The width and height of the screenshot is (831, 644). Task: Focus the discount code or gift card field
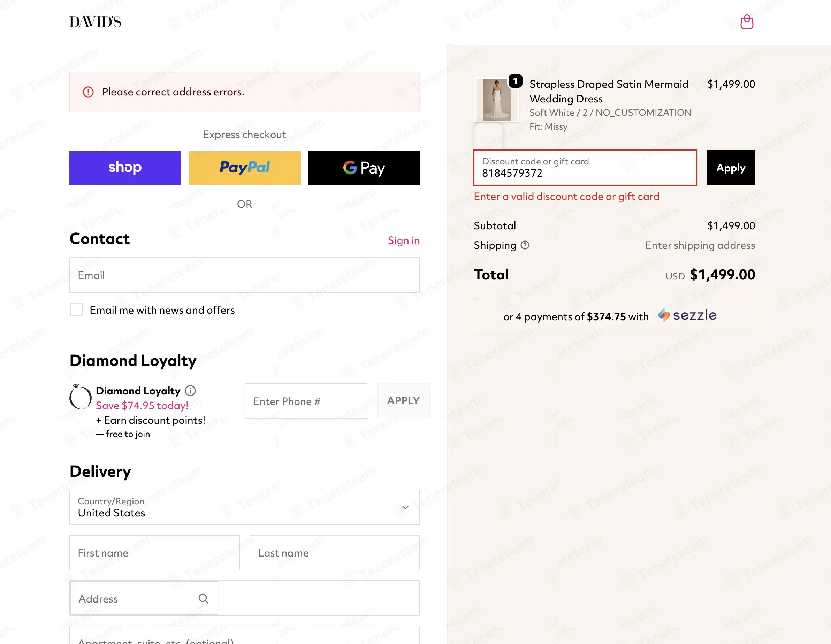click(x=585, y=168)
